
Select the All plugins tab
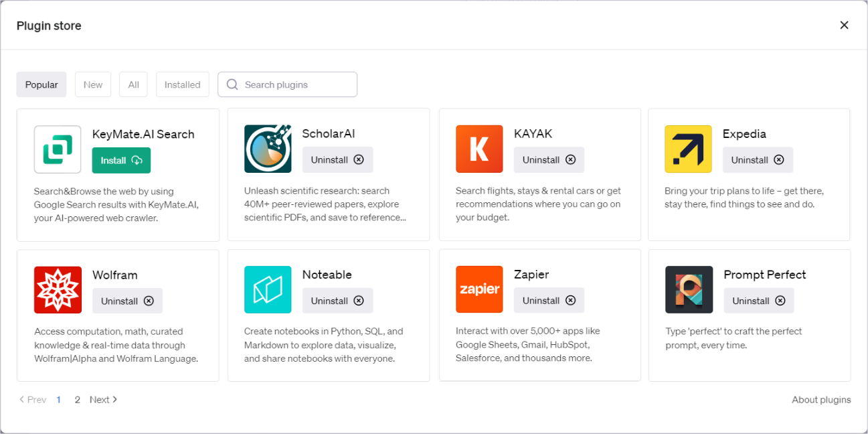coord(133,84)
